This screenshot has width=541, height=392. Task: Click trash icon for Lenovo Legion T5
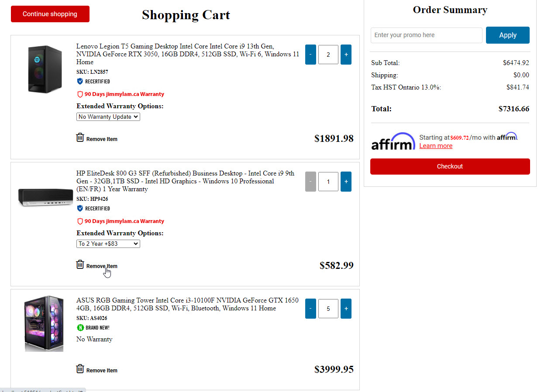[80, 138]
